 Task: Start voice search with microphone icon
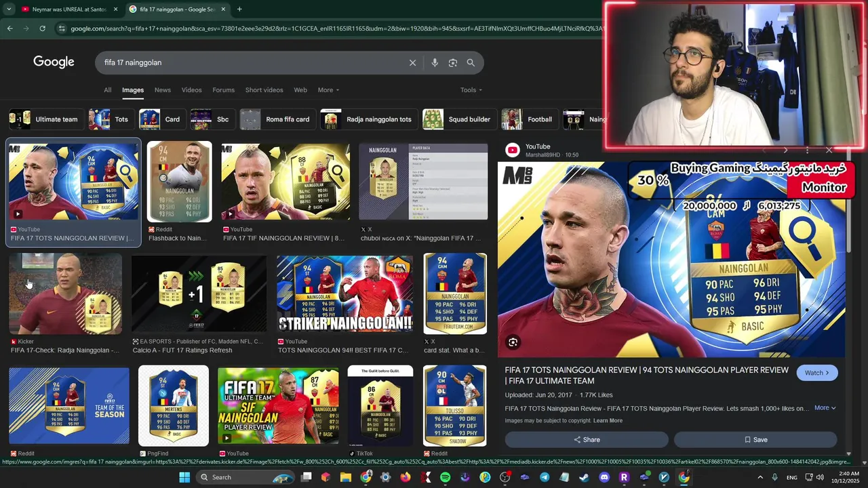(435, 62)
